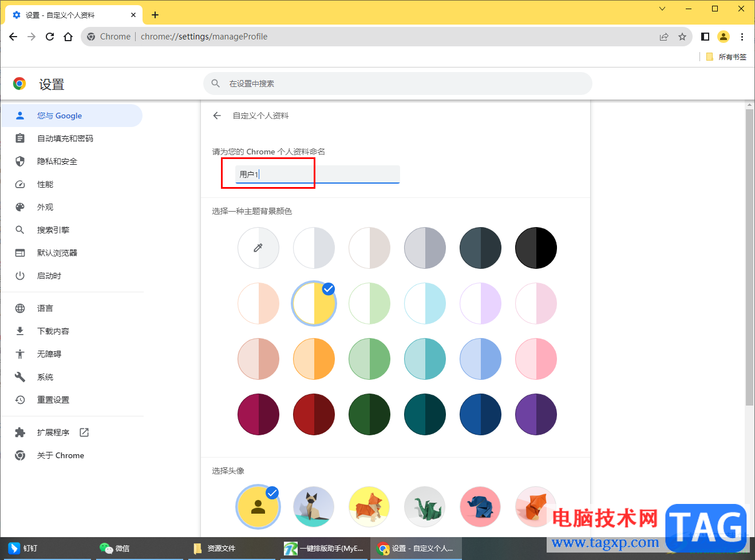Open the side panel icon next to bookmarks star
Viewport: 755px width, 560px height.
coord(705,36)
